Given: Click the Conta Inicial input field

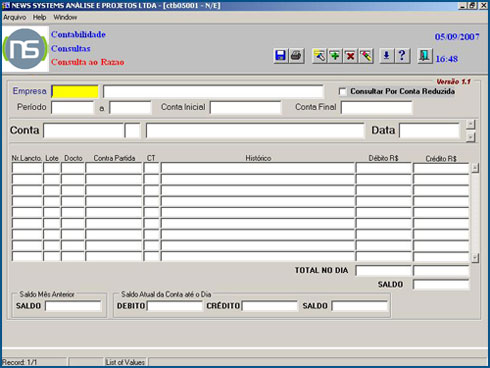Looking at the screenshot, I should [246, 108].
